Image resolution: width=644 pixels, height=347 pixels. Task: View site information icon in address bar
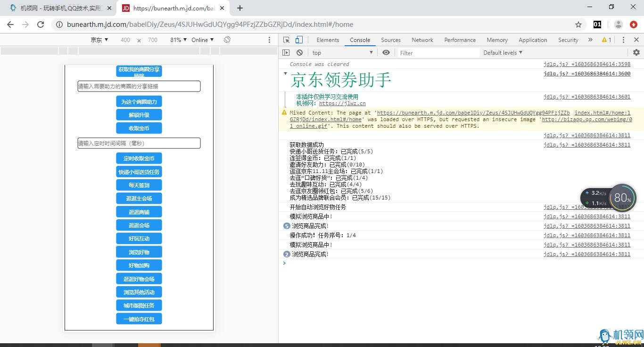point(59,25)
